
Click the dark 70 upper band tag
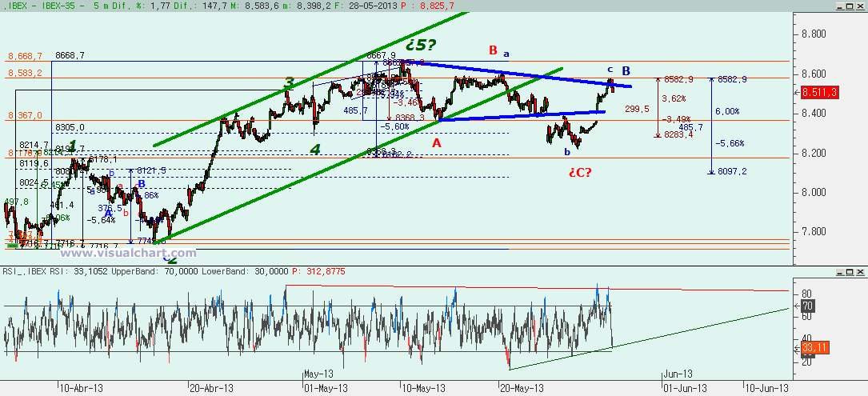click(x=810, y=306)
